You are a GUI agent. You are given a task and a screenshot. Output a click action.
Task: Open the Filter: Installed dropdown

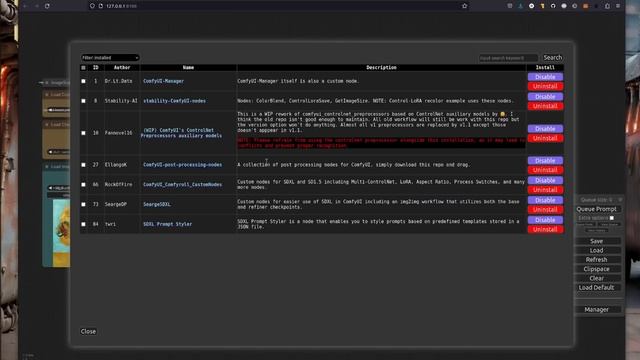click(110, 58)
